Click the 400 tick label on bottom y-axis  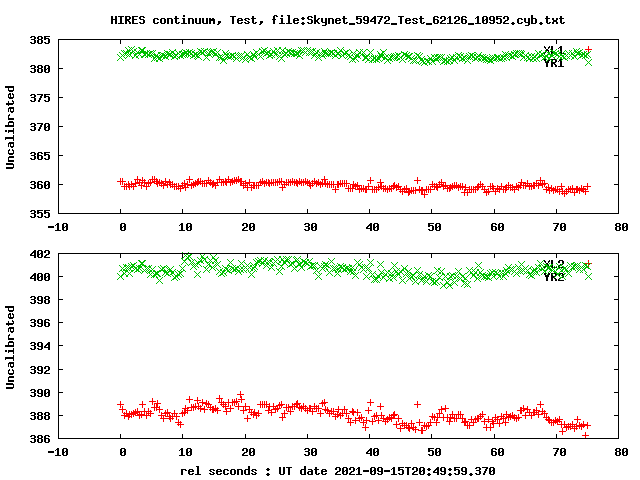tap(40, 277)
